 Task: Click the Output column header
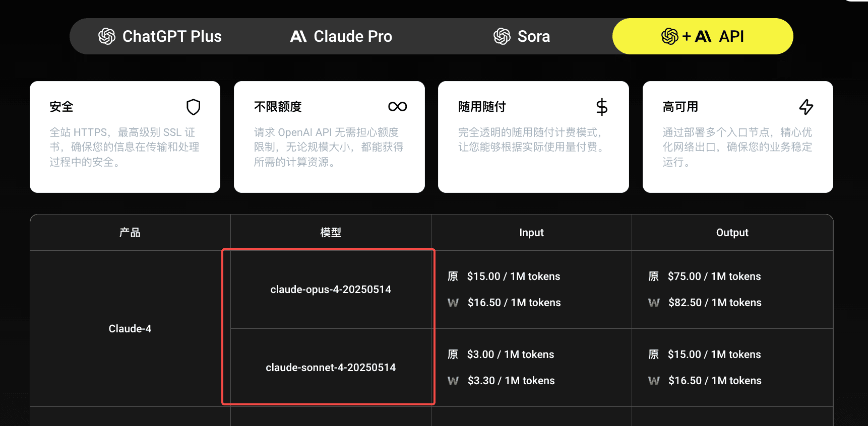point(732,233)
